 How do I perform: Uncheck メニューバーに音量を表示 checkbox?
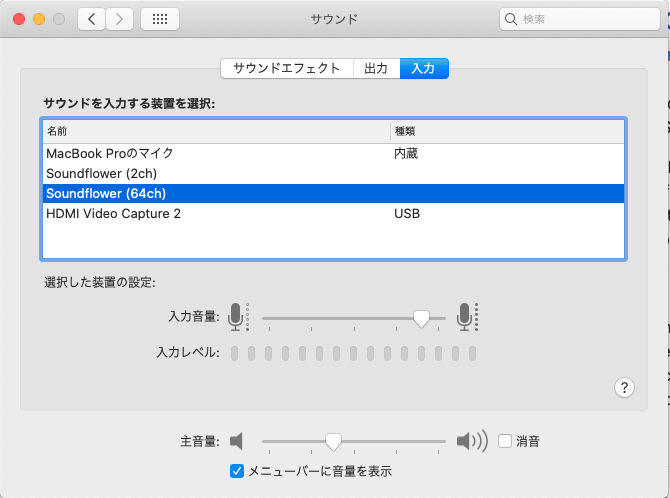pyautogui.click(x=237, y=471)
